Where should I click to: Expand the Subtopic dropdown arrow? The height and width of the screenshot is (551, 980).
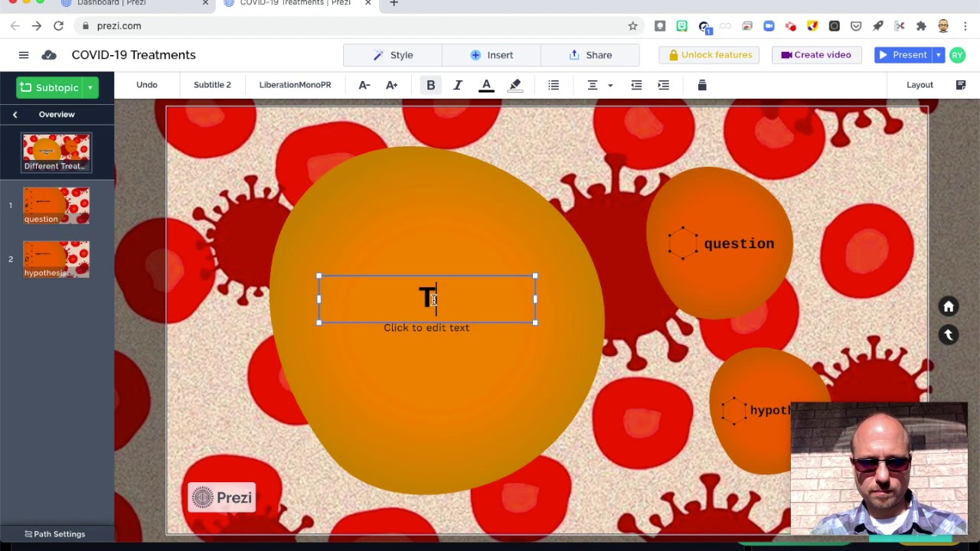coord(90,87)
